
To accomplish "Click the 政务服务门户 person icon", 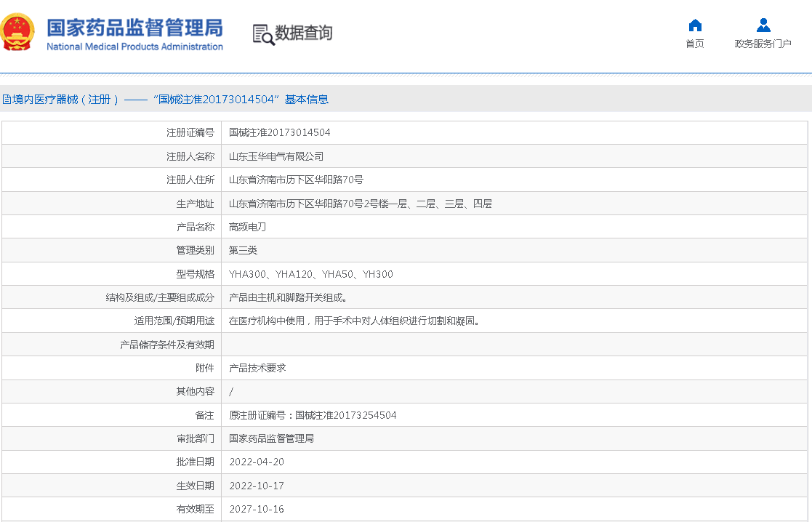I will tap(763, 25).
